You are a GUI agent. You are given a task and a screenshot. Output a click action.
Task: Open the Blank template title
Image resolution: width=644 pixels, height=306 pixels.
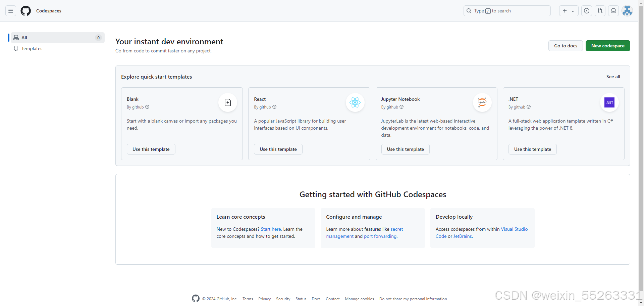click(132, 99)
